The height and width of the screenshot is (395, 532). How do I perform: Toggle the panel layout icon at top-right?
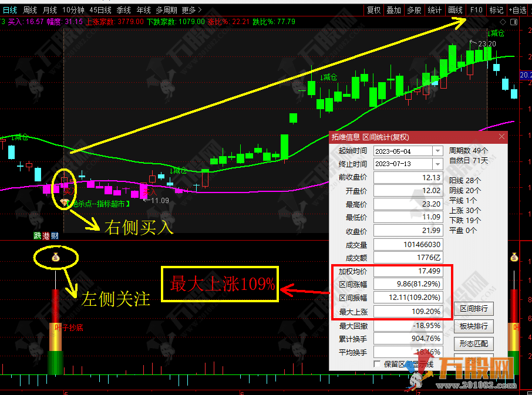514,22
